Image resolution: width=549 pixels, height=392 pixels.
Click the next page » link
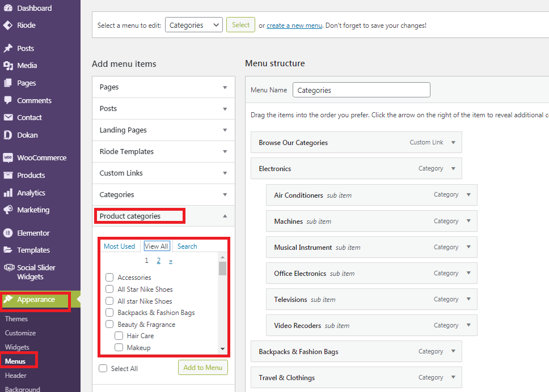(171, 261)
